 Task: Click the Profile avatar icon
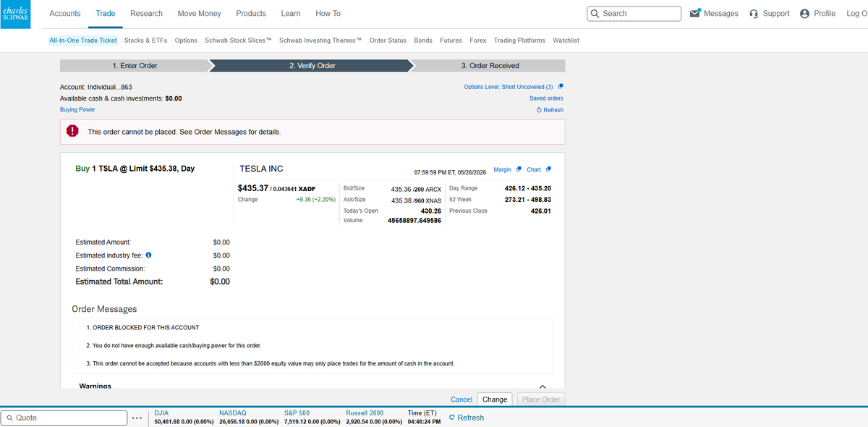[805, 14]
